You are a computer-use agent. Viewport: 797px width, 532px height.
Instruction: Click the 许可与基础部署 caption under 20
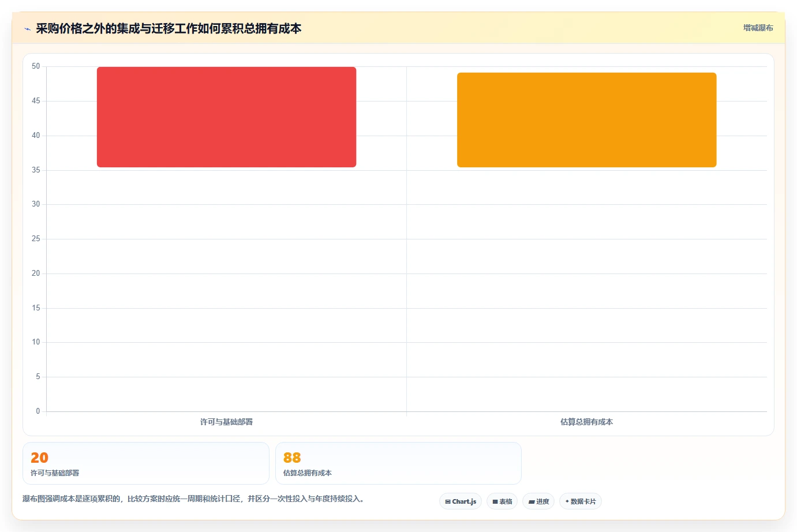(x=55, y=473)
